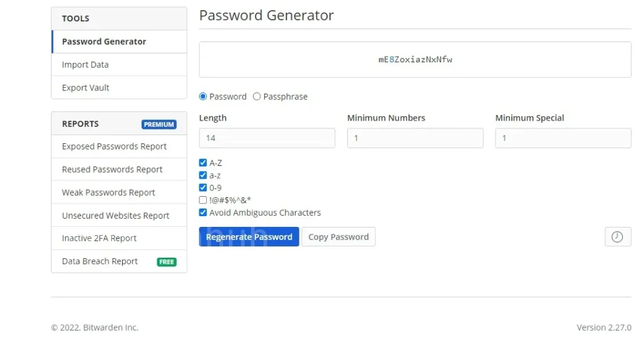This screenshot has height=362, width=644.
Task: Disable the a-z lowercase checkbox
Action: click(x=203, y=175)
